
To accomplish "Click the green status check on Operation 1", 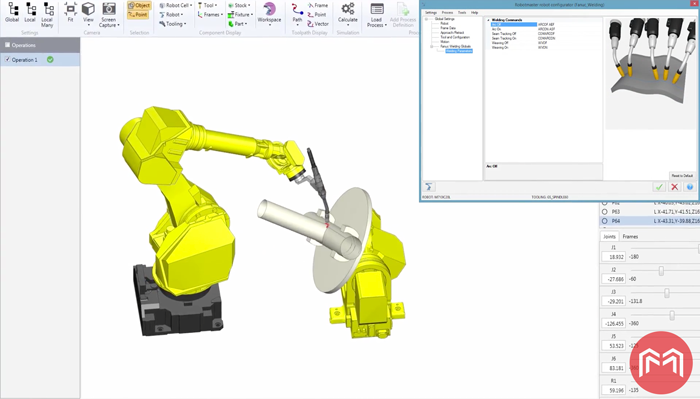I will click(50, 59).
